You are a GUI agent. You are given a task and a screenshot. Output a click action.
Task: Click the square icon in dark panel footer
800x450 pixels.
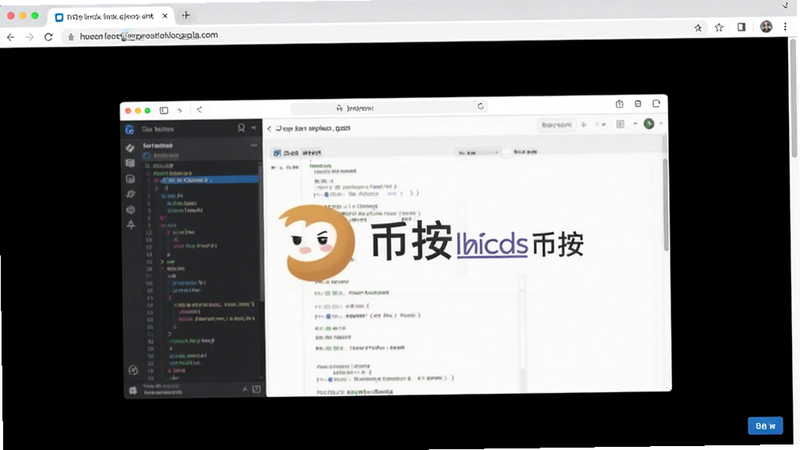click(256, 389)
